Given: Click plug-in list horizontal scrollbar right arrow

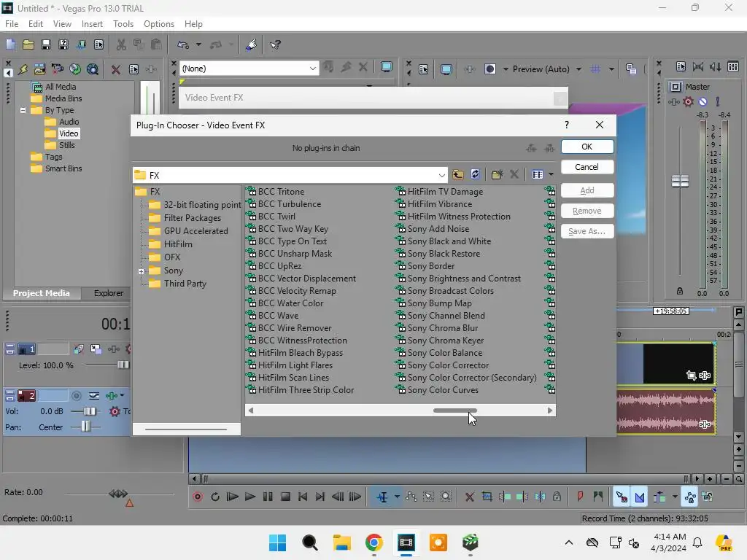Looking at the screenshot, I should pos(550,411).
